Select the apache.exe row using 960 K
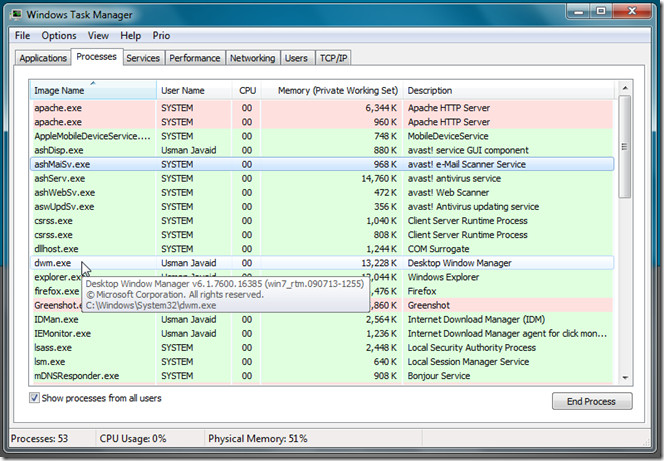The width and height of the screenshot is (664, 461). tap(322, 122)
